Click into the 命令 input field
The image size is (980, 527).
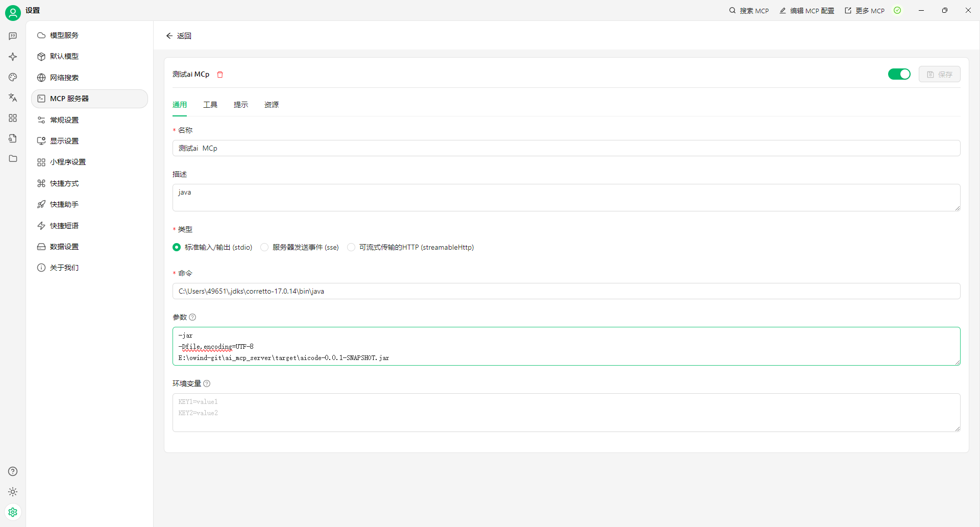point(566,291)
